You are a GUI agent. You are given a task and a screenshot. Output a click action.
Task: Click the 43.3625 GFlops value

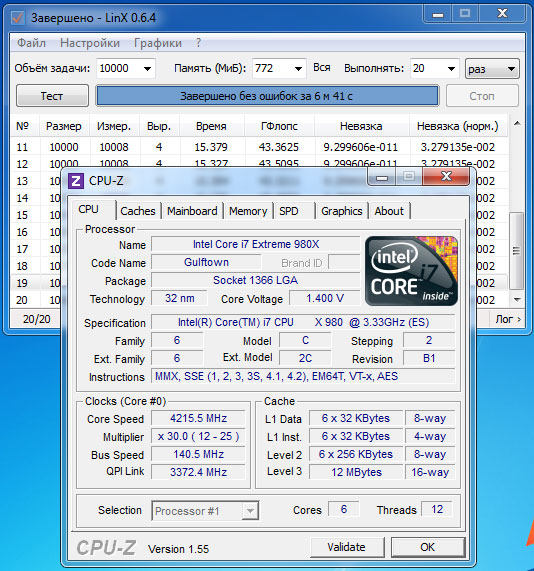tap(279, 147)
